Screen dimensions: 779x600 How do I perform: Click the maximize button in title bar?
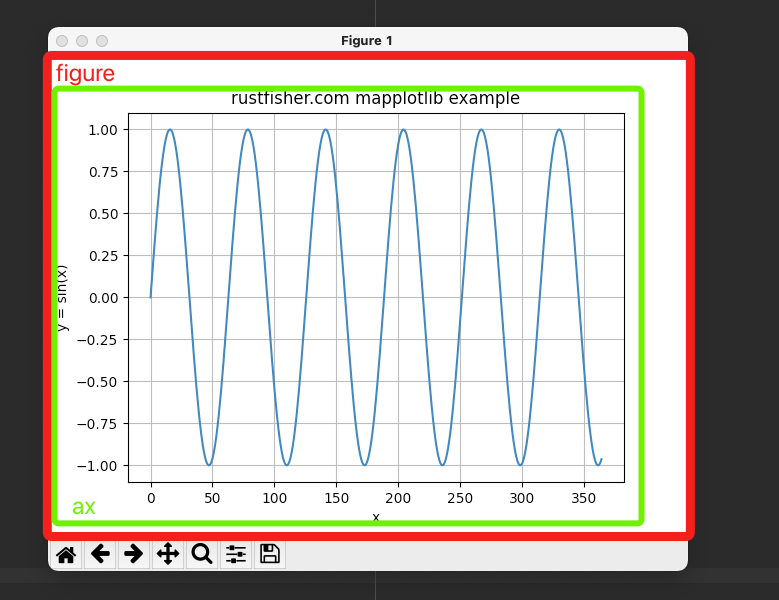pos(102,41)
